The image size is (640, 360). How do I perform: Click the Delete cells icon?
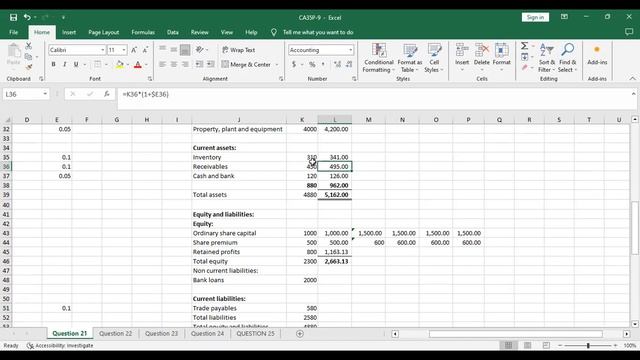tap(482, 51)
